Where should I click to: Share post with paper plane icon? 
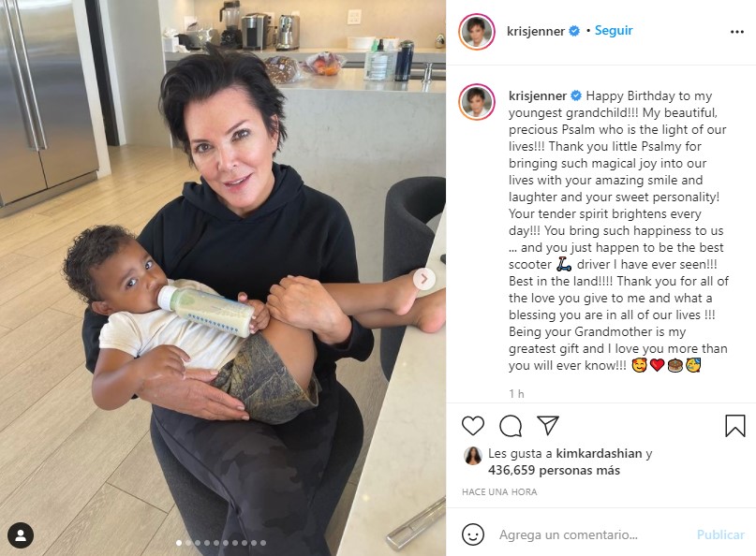[x=548, y=426]
